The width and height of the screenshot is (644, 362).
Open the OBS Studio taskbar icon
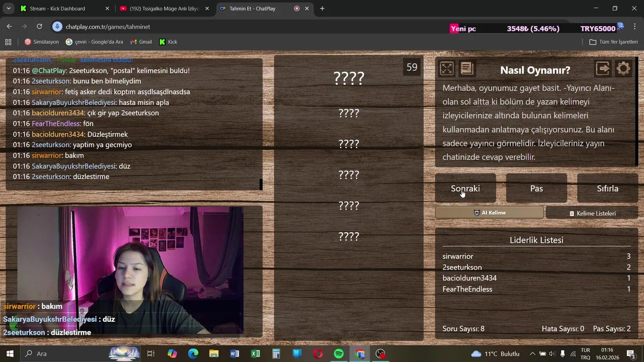(x=380, y=353)
